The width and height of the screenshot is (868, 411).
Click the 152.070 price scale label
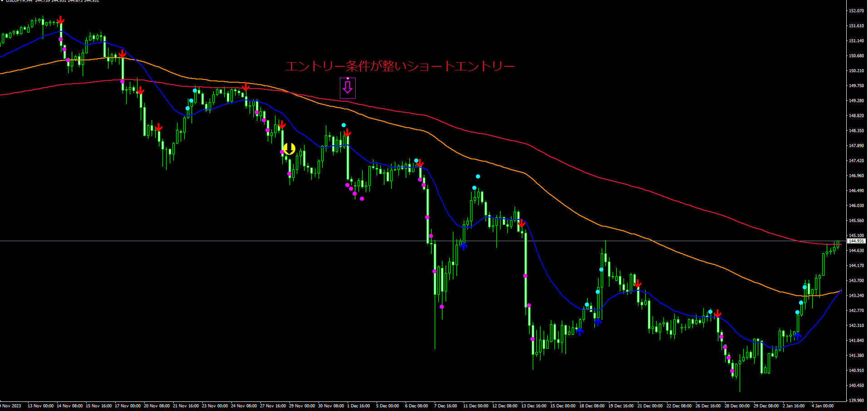(x=856, y=11)
